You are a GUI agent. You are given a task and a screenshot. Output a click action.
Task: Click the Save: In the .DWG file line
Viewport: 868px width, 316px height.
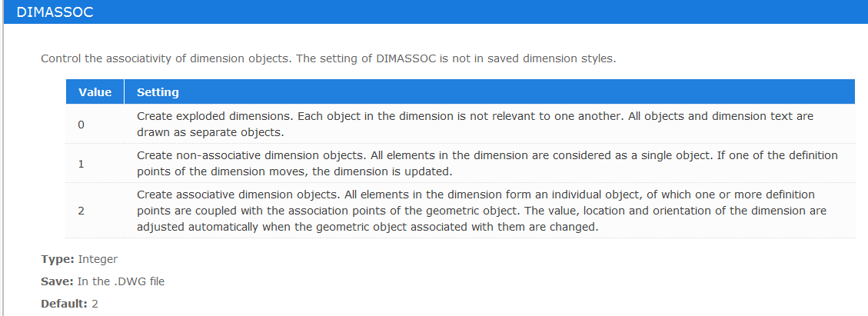click(x=102, y=281)
